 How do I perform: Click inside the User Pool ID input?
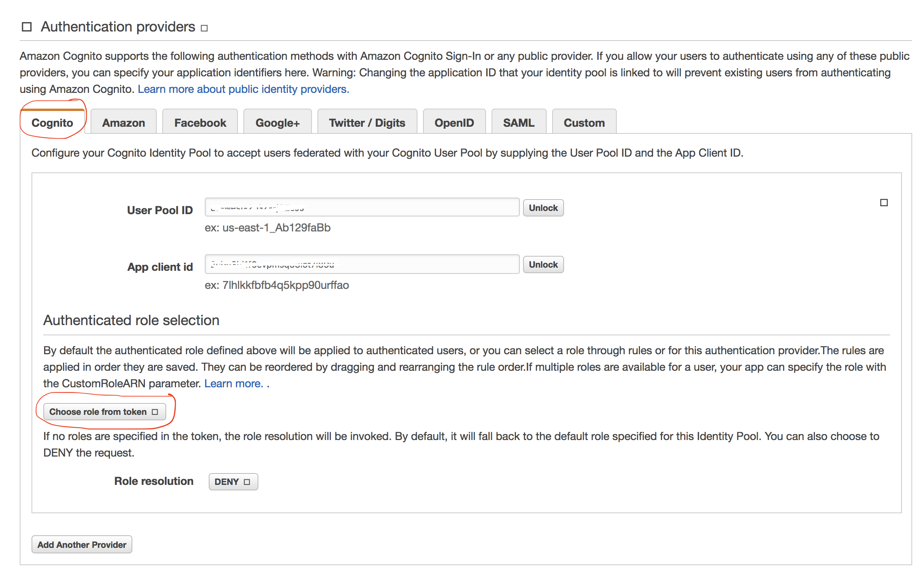[361, 207]
